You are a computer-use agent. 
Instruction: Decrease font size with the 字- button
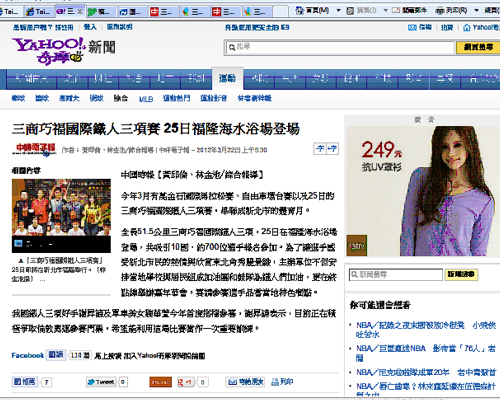coord(320,149)
